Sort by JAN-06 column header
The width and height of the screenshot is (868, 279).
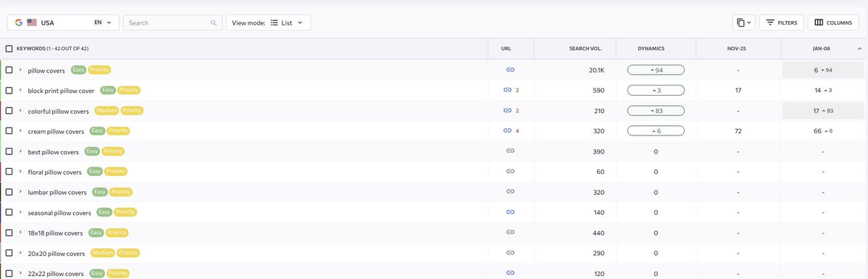pos(822,49)
